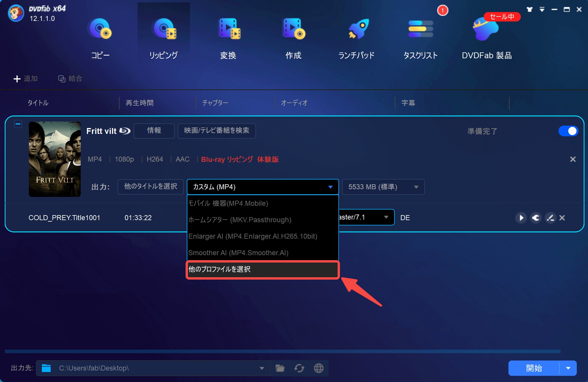The height and width of the screenshot is (382, 588).
Task: Click the 字幕 column header
Action: (408, 103)
